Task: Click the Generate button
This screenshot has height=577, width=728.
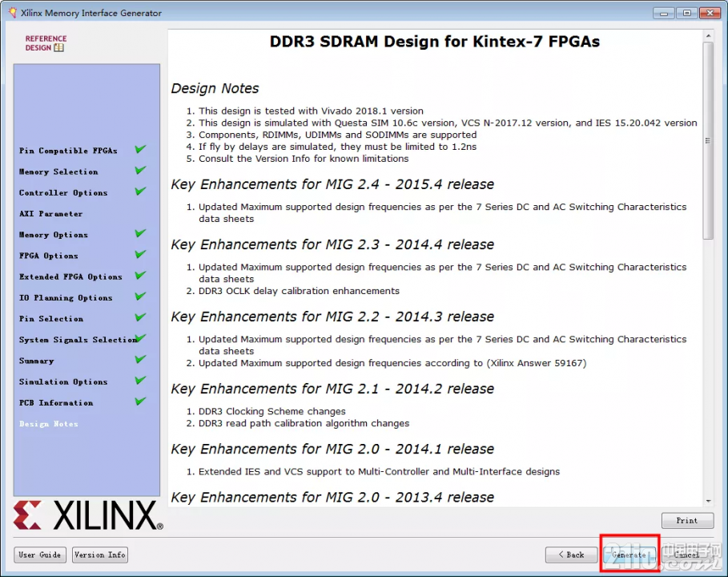Action: (629, 555)
